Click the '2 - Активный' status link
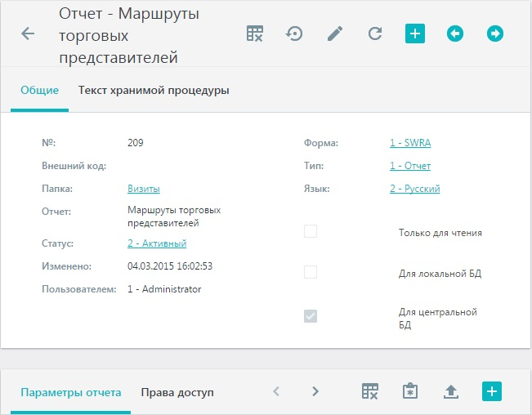 (157, 243)
